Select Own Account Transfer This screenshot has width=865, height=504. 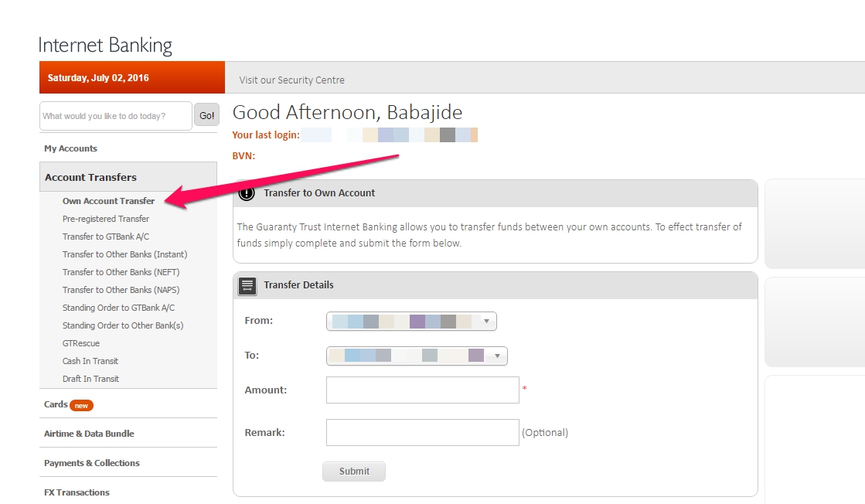point(109,201)
